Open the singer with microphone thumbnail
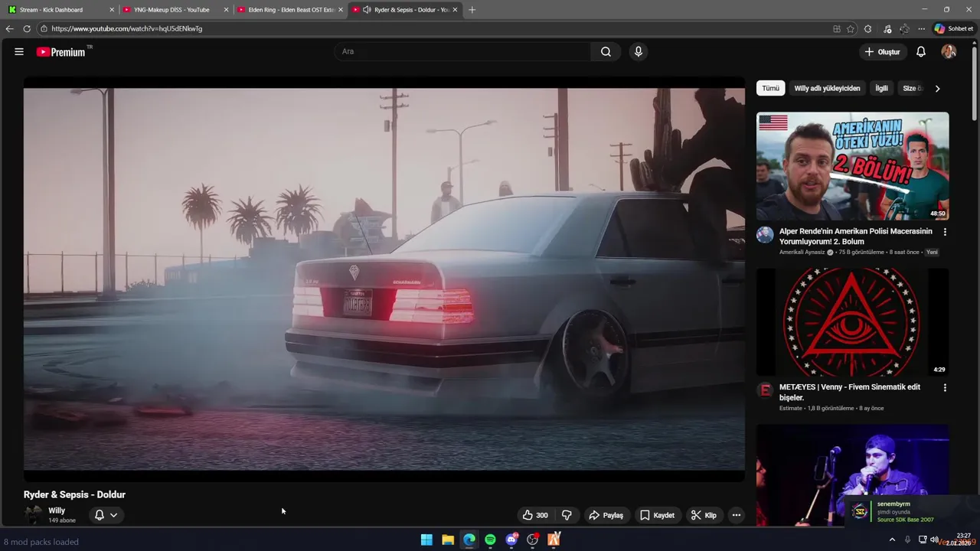This screenshot has height=551, width=980. pyautogui.click(x=852, y=474)
